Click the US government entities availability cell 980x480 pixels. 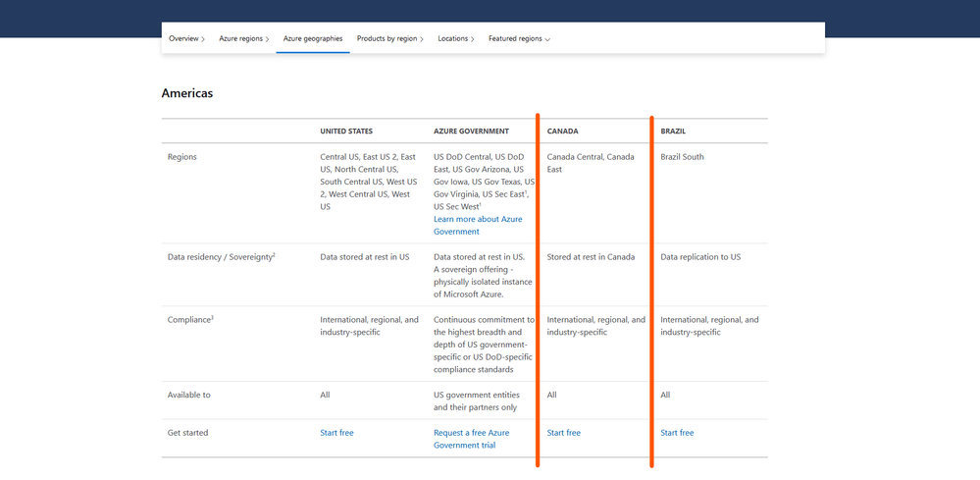click(x=476, y=401)
